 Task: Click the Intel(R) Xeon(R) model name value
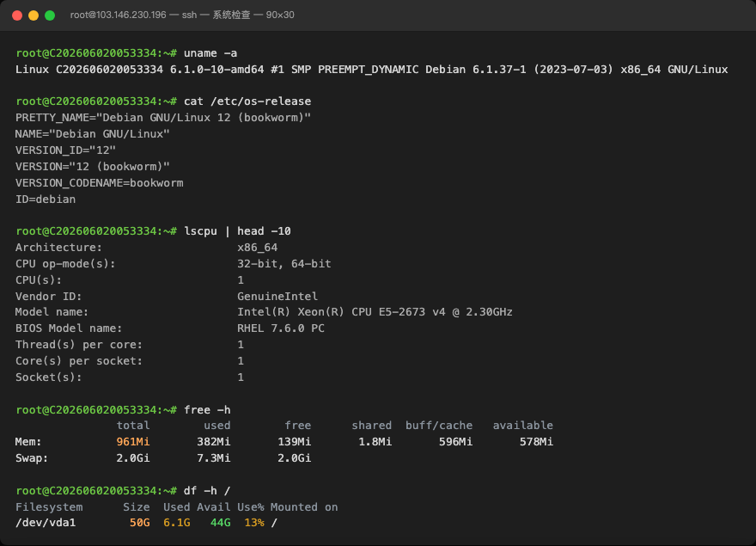point(375,312)
